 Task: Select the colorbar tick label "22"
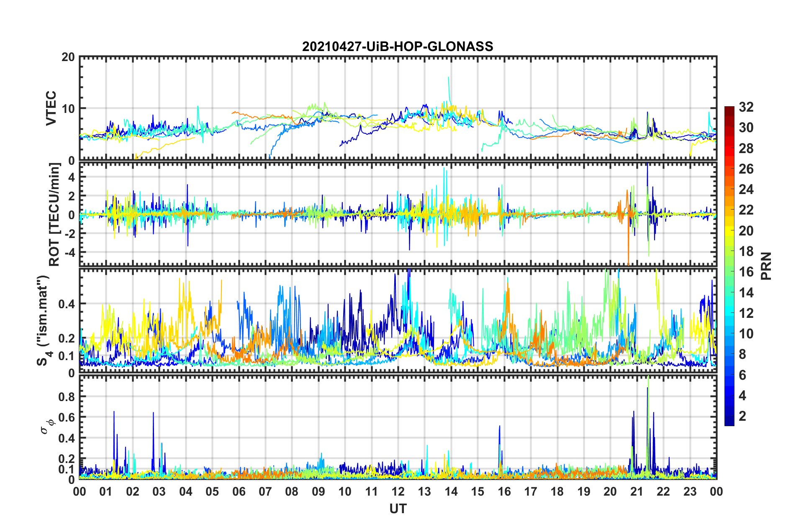(x=746, y=210)
